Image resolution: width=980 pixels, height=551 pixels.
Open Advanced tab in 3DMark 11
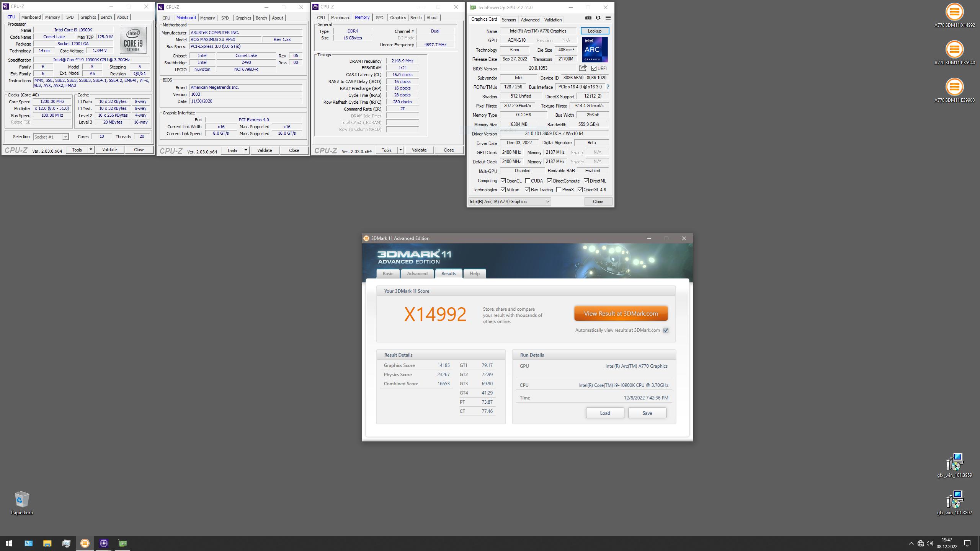[417, 274]
